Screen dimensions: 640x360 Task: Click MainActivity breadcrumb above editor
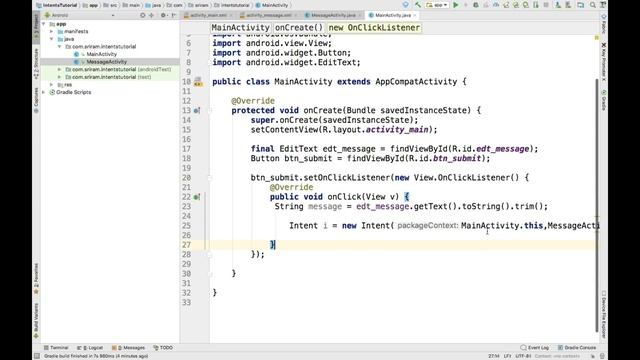[x=240, y=28]
